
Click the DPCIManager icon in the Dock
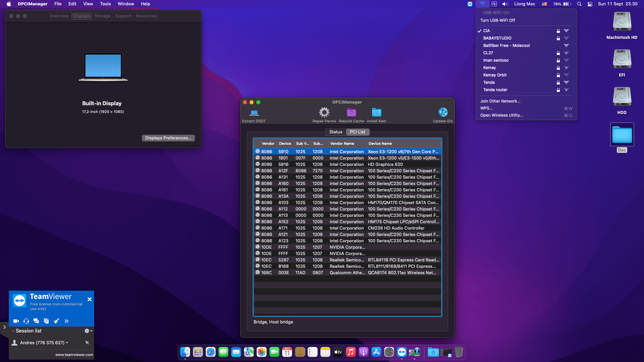[x=415, y=352]
